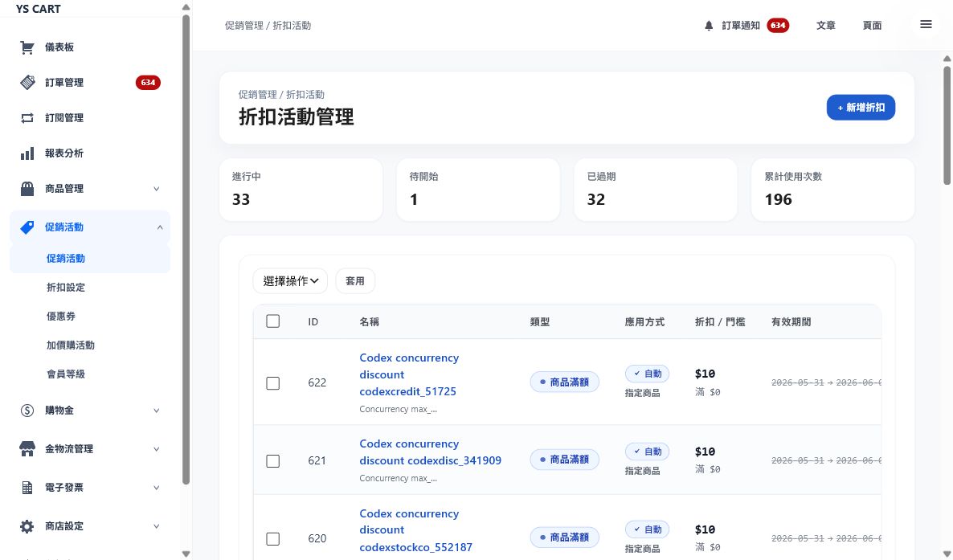
Task: Open Codex concurrency discount codexdisc_341909 link
Action: (431, 452)
